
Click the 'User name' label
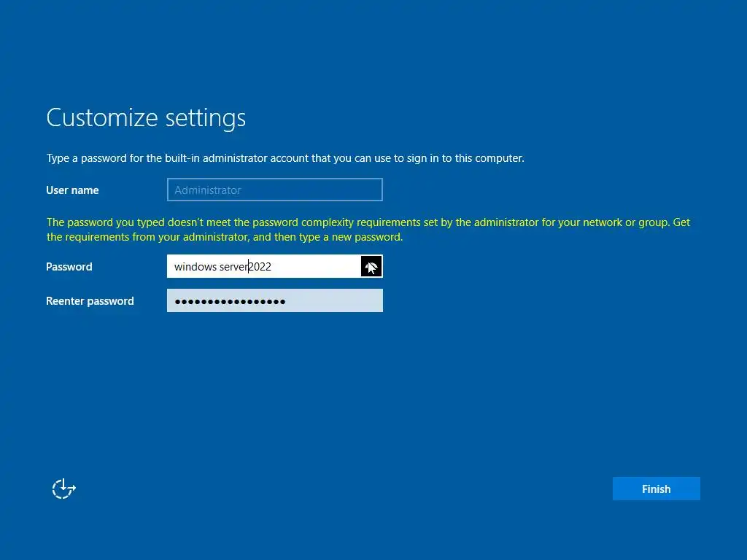coord(72,190)
